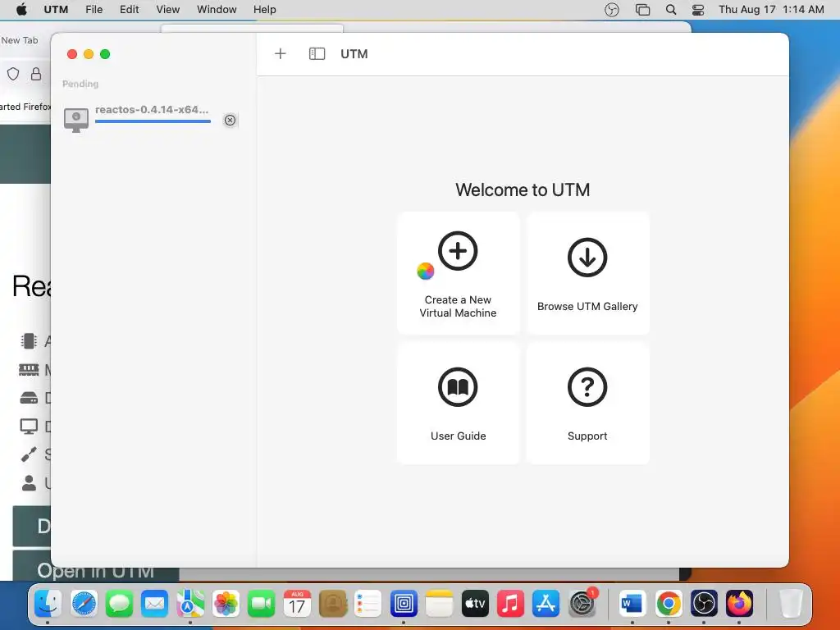Open the File menu

(x=94, y=10)
